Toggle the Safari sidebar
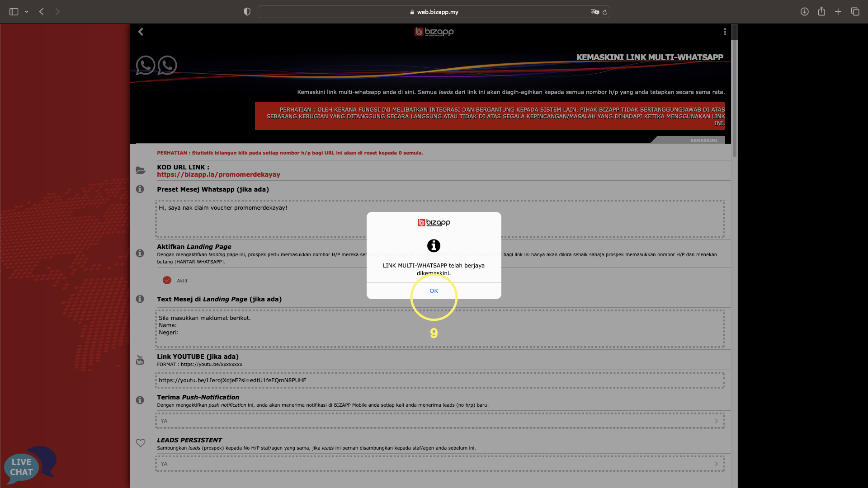Screen dimensions: 868x488 point(14,12)
